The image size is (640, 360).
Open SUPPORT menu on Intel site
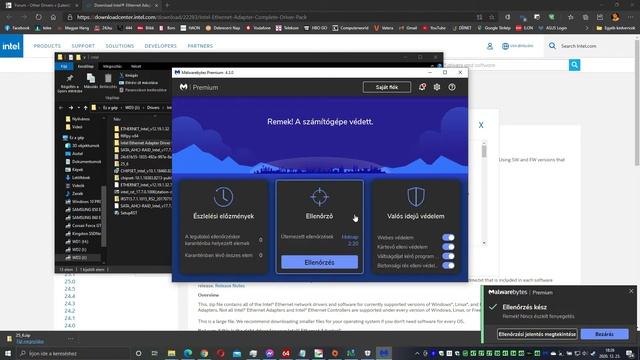(x=83, y=46)
